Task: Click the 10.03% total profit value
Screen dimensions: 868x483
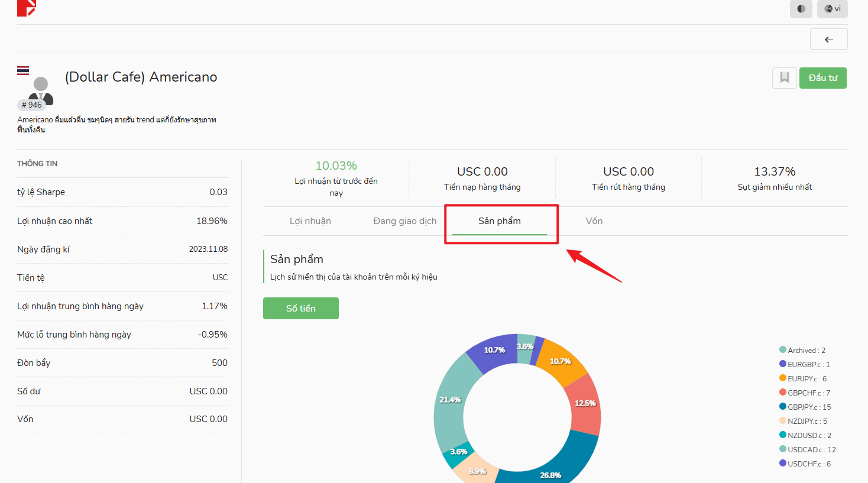Action: [336, 166]
